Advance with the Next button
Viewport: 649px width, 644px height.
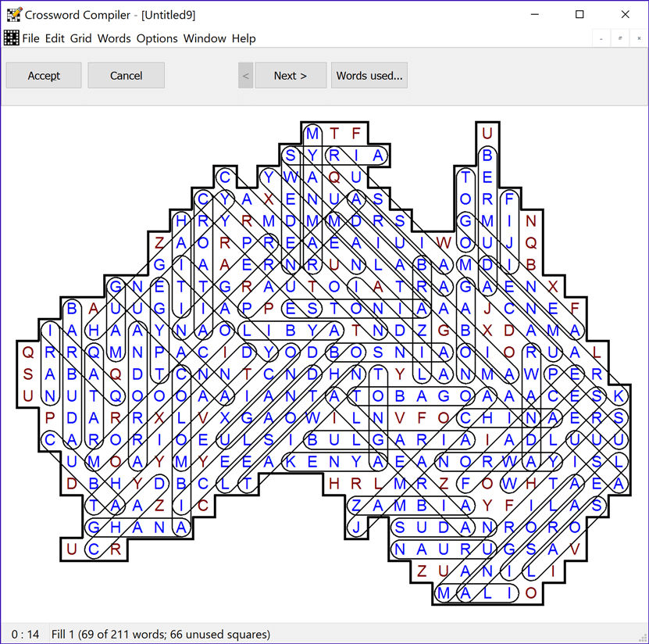(x=291, y=75)
